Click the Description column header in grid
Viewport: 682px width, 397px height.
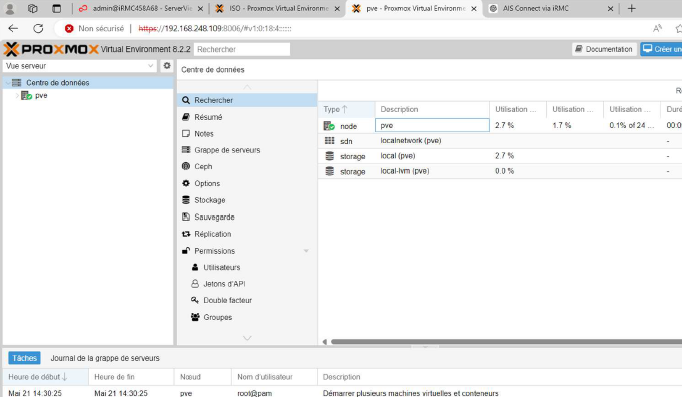click(432, 110)
